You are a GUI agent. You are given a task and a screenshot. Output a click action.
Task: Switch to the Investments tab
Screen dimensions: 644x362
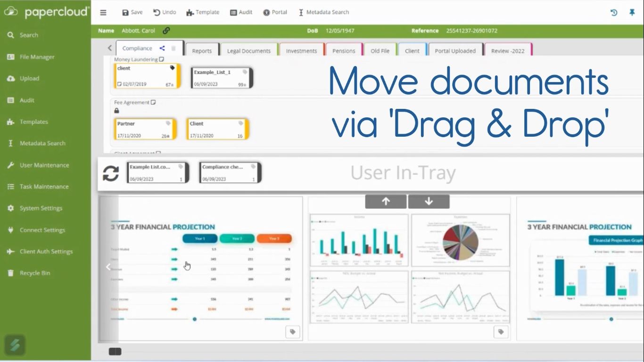point(301,51)
